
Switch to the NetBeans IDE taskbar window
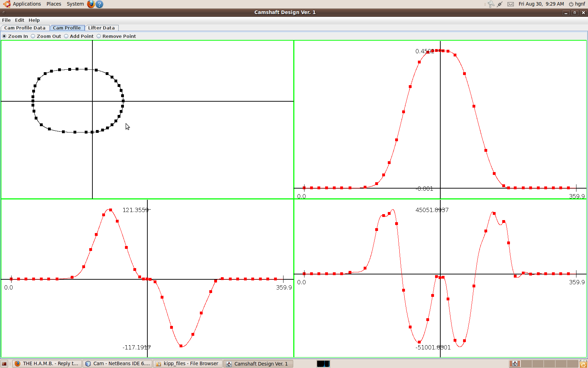118,364
